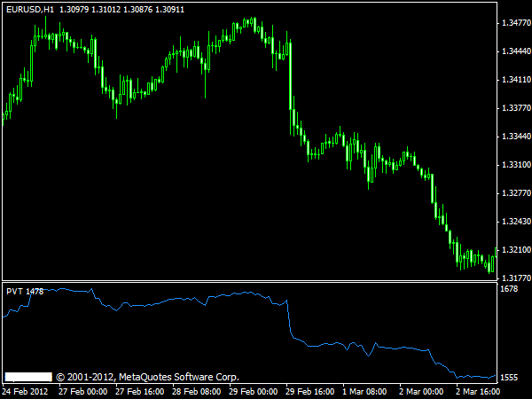Click the 27 Feb 16:00 time label
This screenshot has width=532, height=399.
coord(140,392)
